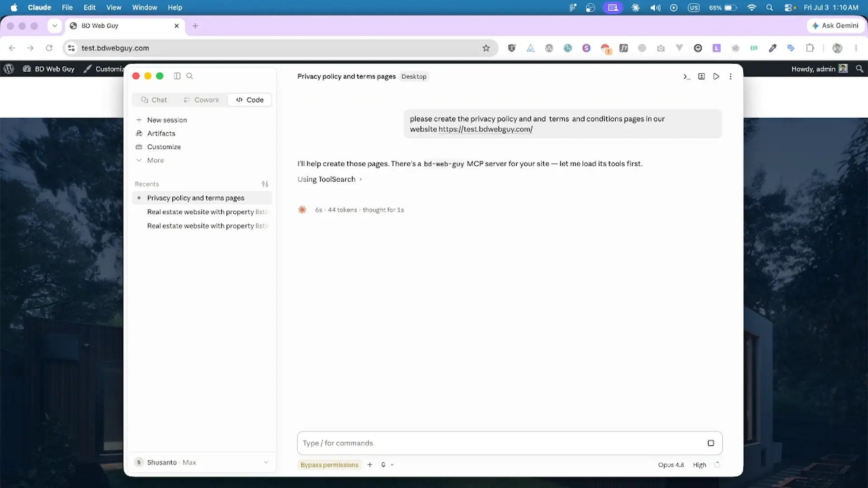
Task: Switch to the Chat tab
Action: pyautogui.click(x=154, y=100)
